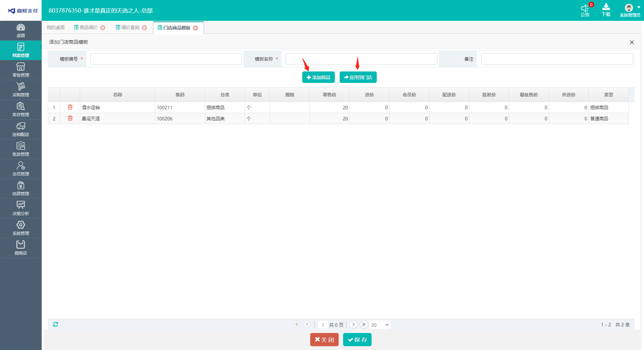Focus the 备注 input field
This screenshot has width=644, height=350.
557,59
